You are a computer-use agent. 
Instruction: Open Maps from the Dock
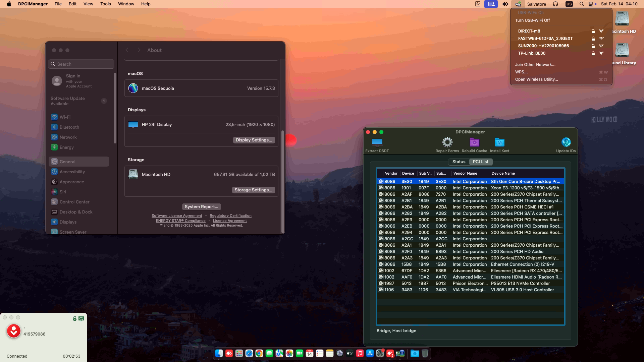[x=279, y=353]
